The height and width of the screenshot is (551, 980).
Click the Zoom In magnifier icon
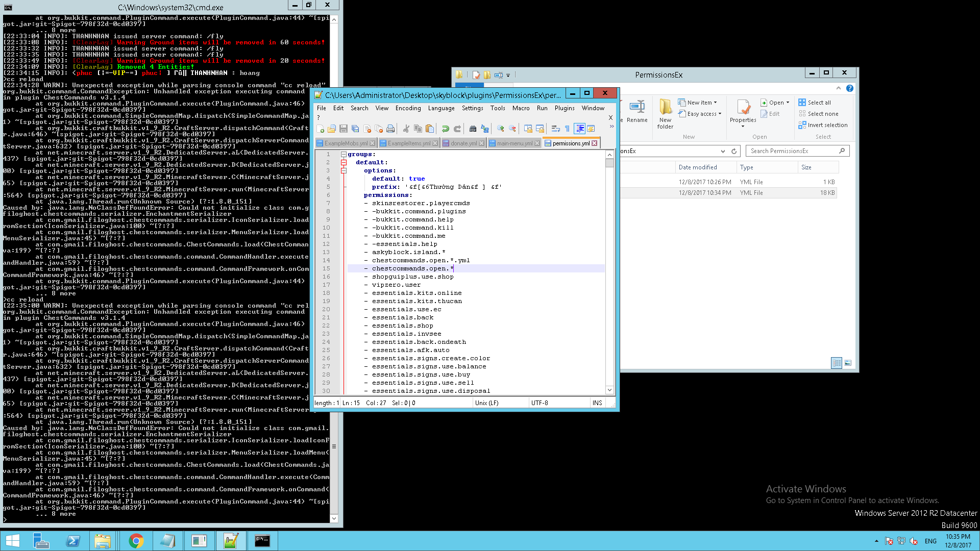pos(500,129)
